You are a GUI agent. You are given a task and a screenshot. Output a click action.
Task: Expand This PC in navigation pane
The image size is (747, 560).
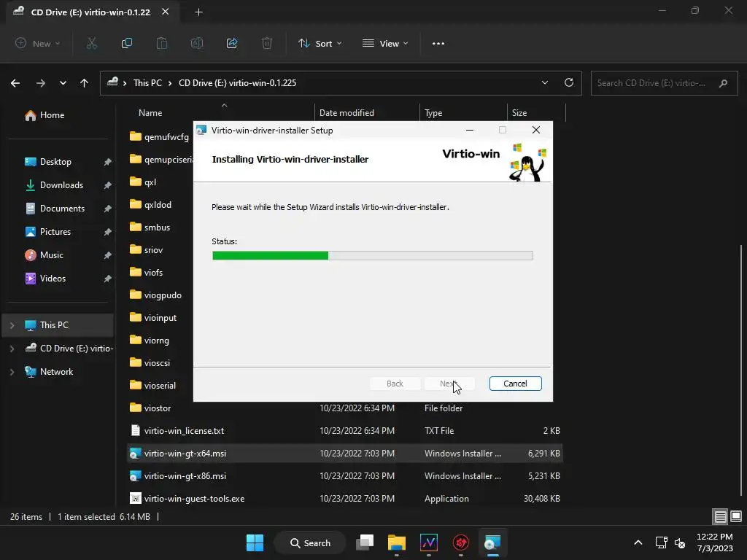click(x=12, y=325)
